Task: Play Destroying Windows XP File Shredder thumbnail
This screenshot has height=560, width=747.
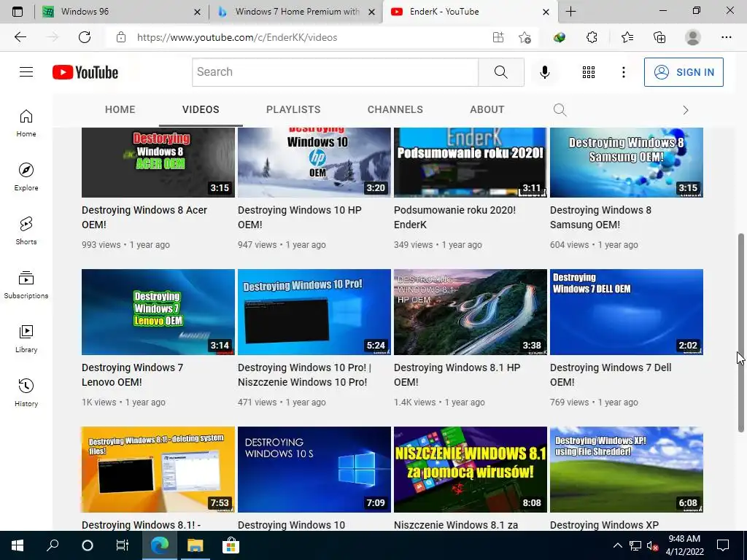Action: [x=627, y=470]
